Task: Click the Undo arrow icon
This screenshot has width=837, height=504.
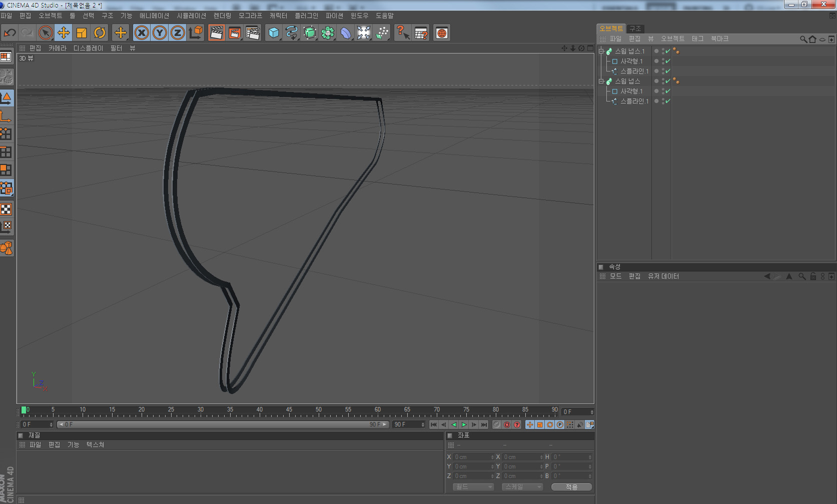Action: pos(10,33)
